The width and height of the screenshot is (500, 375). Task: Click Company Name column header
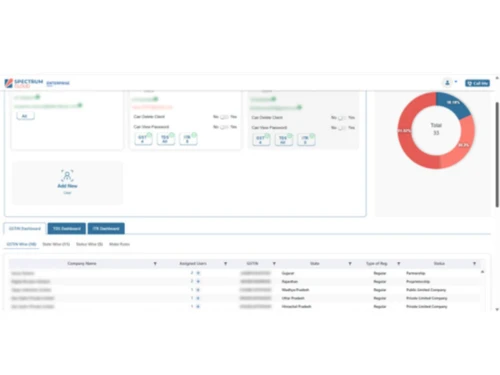[x=82, y=264]
